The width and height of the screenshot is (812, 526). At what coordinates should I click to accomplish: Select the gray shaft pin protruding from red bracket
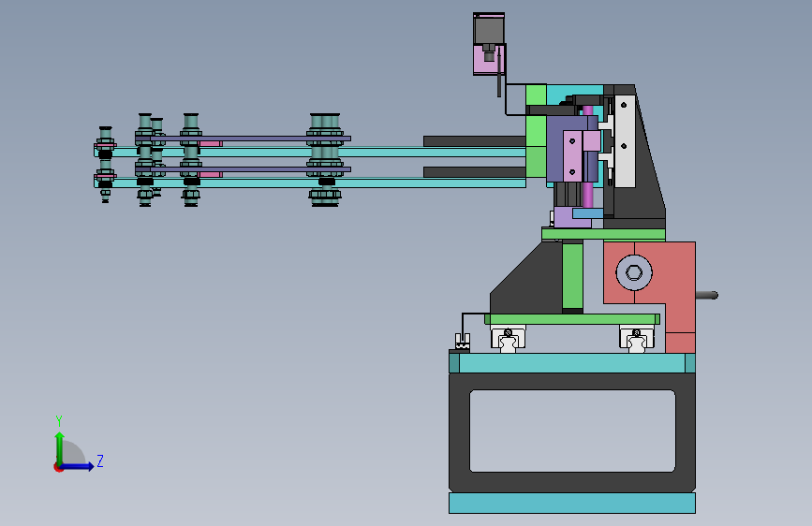click(707, 295)
